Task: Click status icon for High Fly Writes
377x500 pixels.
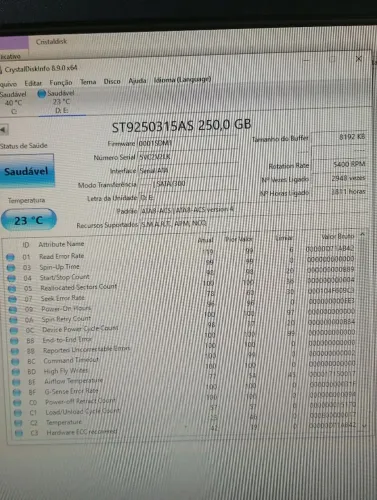Action: click(16, 372)
